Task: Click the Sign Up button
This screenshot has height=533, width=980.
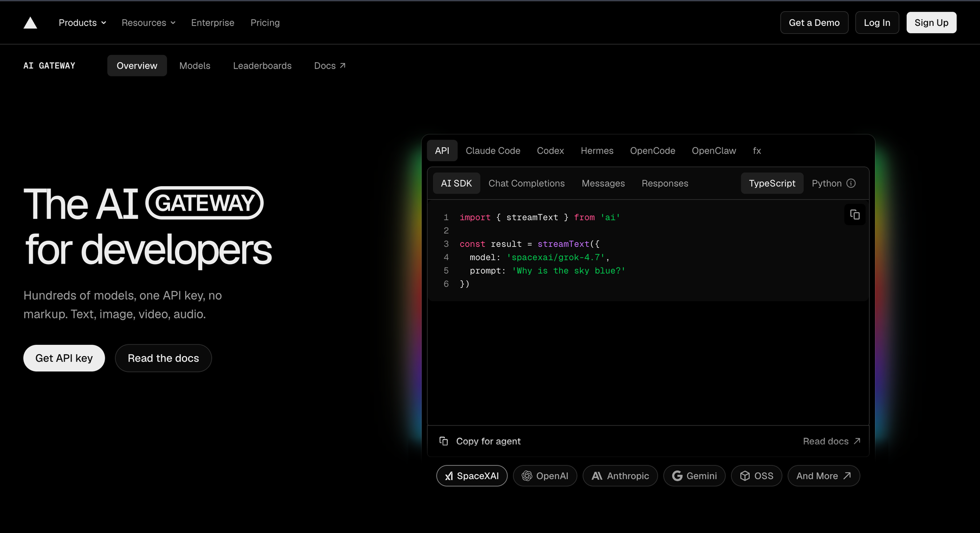Action: tap(931, 23)
